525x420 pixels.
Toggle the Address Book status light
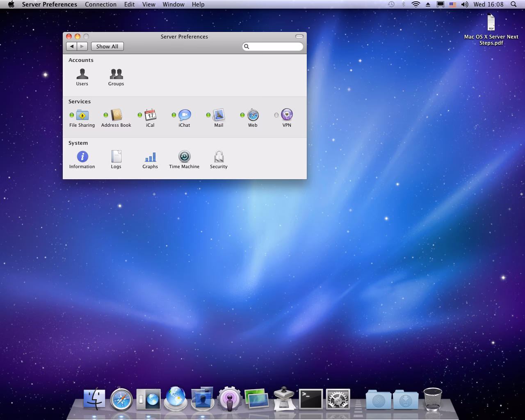click(105, 115)
